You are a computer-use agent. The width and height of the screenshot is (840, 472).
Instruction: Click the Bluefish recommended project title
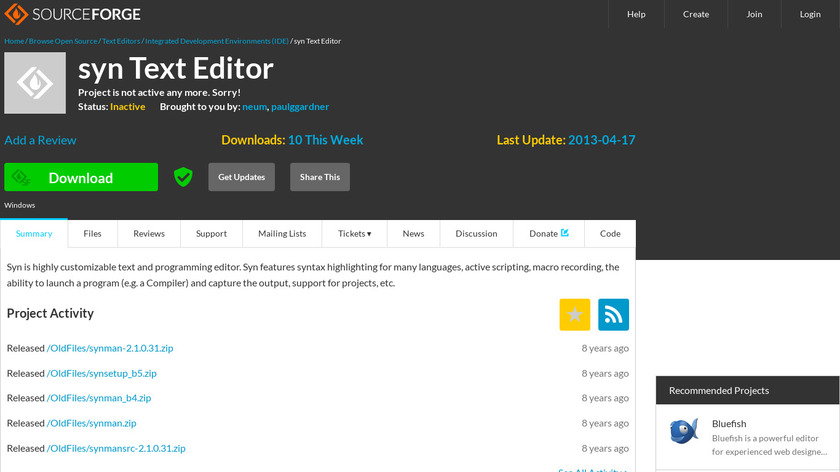click(x=729, y=424)
